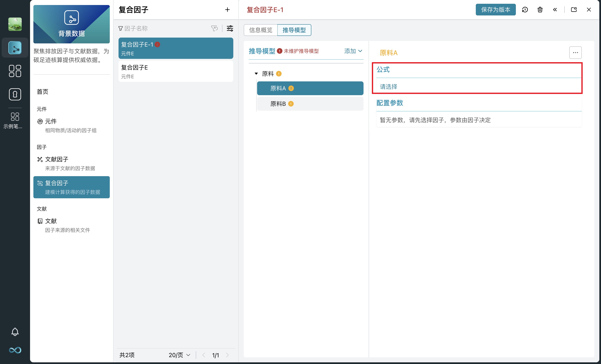
Task: Open notifications bell icon
Action: point(15,332)
